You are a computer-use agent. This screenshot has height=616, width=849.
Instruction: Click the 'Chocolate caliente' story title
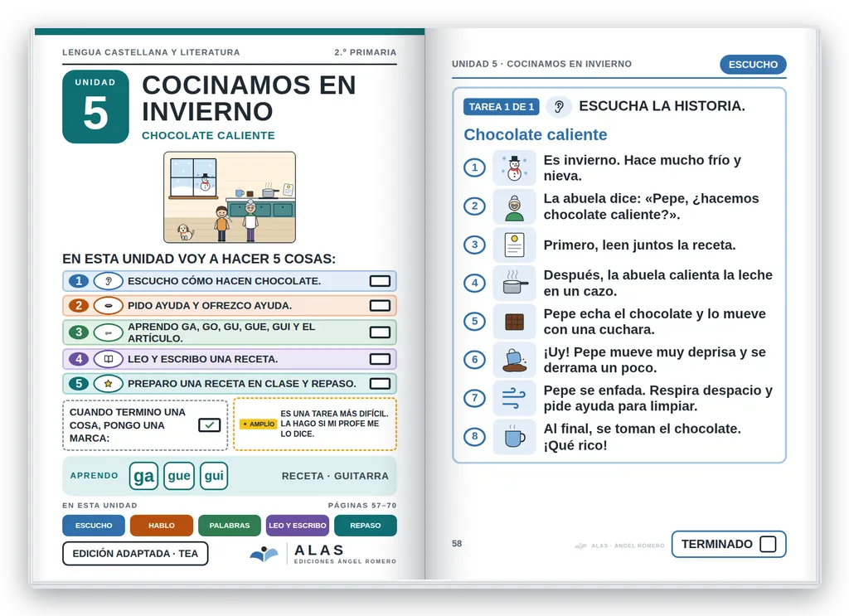coord(535,134)
